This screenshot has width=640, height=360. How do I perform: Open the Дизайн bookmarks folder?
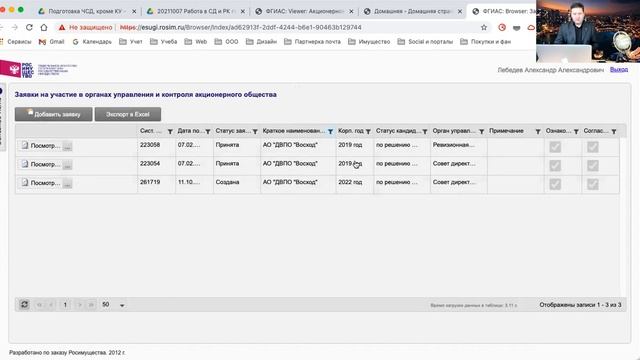261,42
